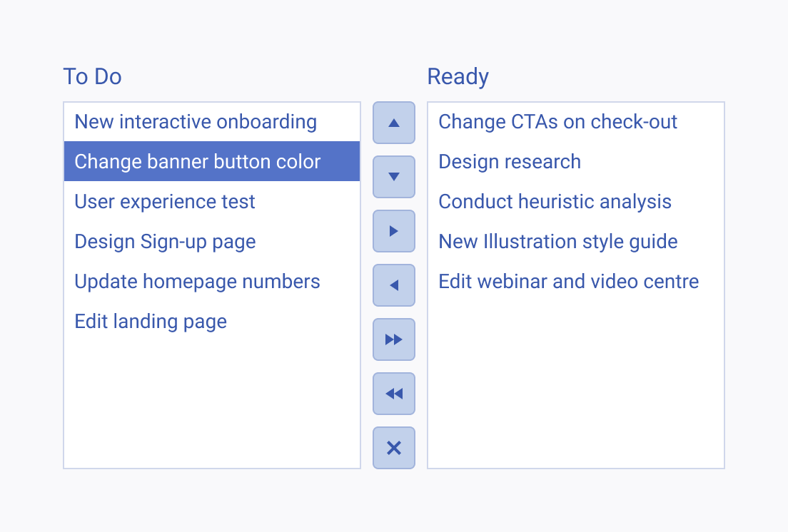Image resolution: width=788 pixels, height=532 pixels.
Task: Select Conduct heuristic analysis item
Action: [576, 201]
